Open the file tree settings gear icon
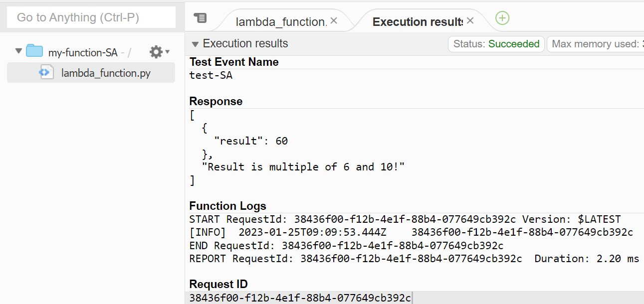Screen dimensions: 644x304 click(x=156, y=51)
